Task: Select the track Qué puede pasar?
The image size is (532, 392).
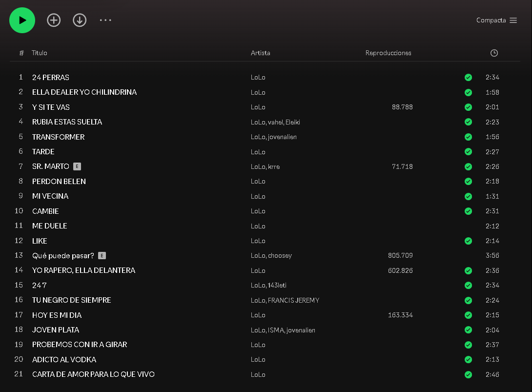Action: [x=63, y=256]
